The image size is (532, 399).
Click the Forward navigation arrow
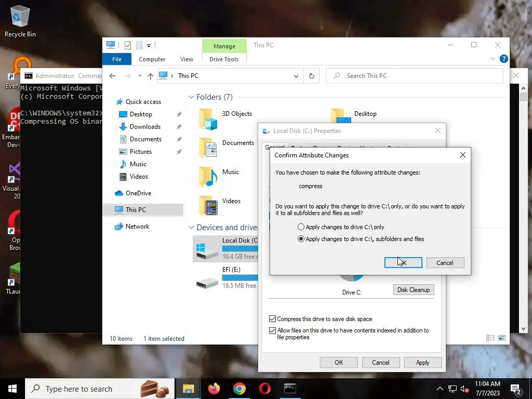(x=127, y=76)
